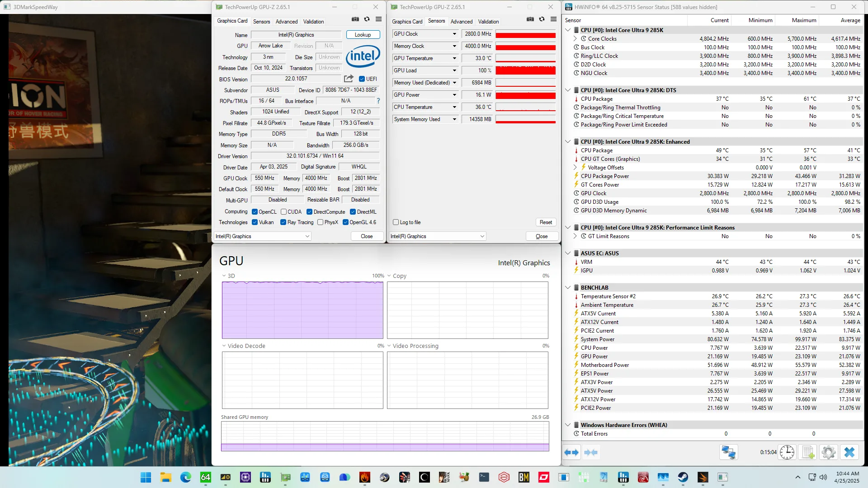Click HWiNFO start logging sheet icon

808,452
